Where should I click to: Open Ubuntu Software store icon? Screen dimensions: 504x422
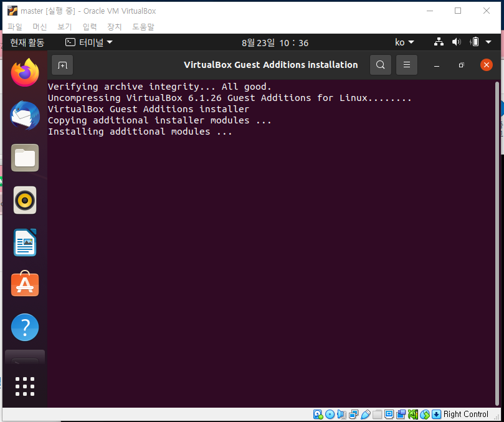[x=25, y=284]
